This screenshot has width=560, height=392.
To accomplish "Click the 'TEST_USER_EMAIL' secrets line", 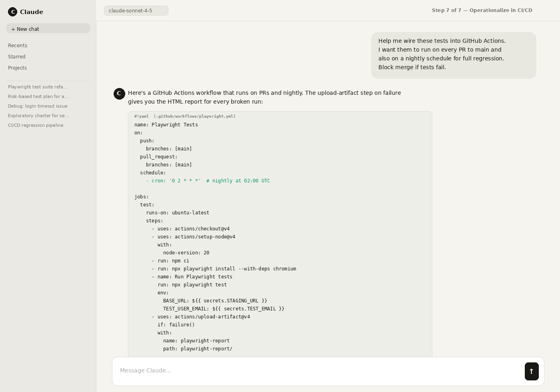I will pyautogui.click(x=224, y=309).
